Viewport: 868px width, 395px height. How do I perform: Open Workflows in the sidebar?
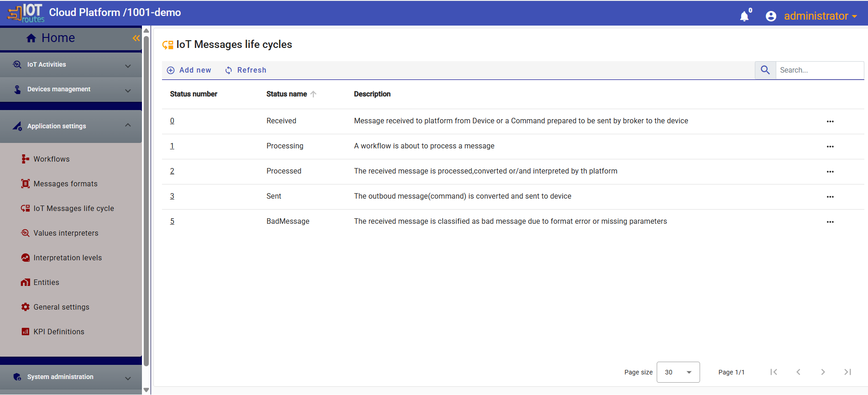click(51, 159)
